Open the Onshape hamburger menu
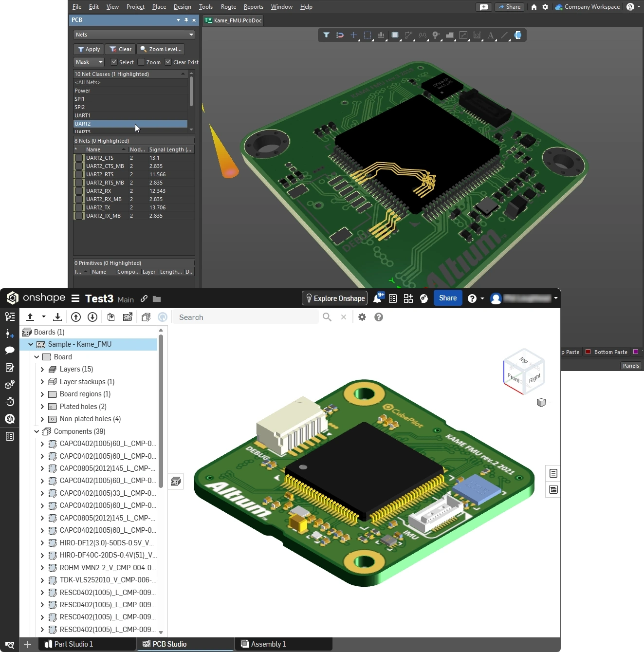This screenshot has height=652, width=644. (x=75, y=298)
